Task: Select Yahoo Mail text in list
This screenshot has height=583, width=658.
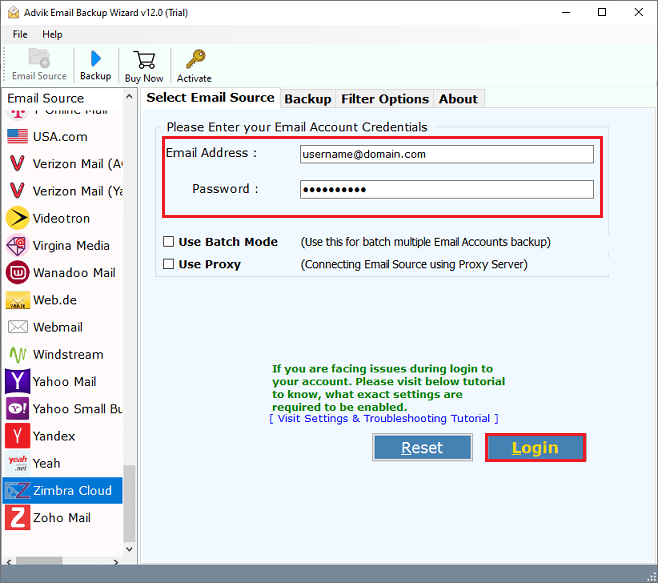Action: [64, 382]
